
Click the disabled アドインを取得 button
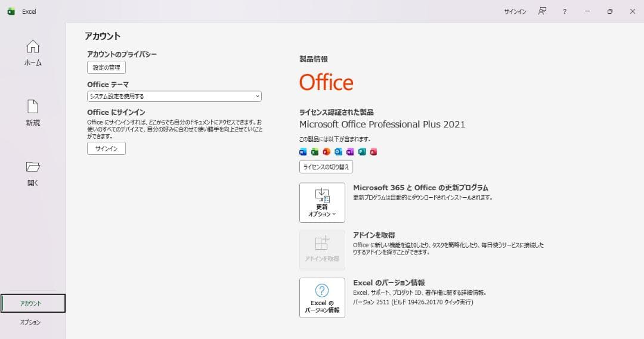click(x=322, y=250)
